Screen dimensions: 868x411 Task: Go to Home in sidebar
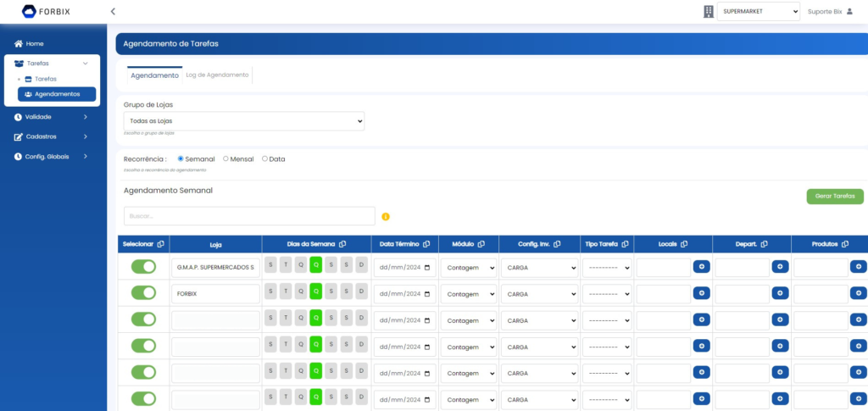pyautogui.click(x=34, y=44)
